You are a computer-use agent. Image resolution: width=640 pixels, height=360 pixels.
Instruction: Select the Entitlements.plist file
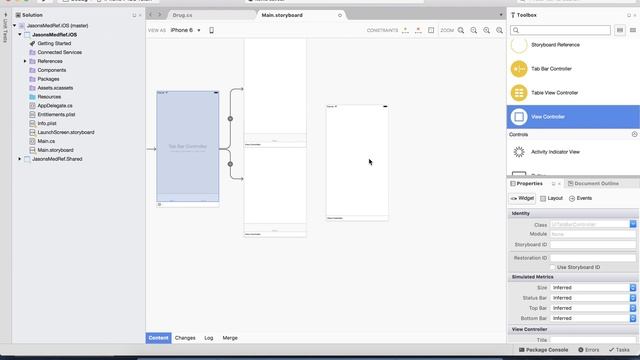(x=56, y=115)
